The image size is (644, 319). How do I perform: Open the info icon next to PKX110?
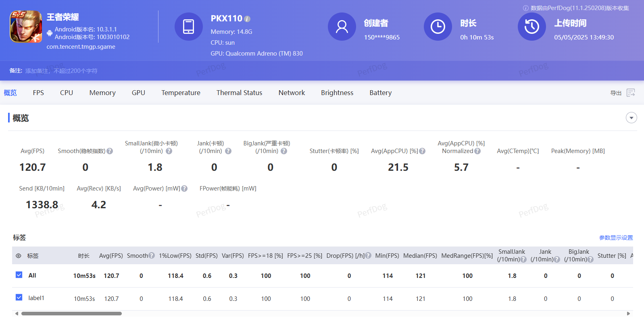(x=247, y=19)
